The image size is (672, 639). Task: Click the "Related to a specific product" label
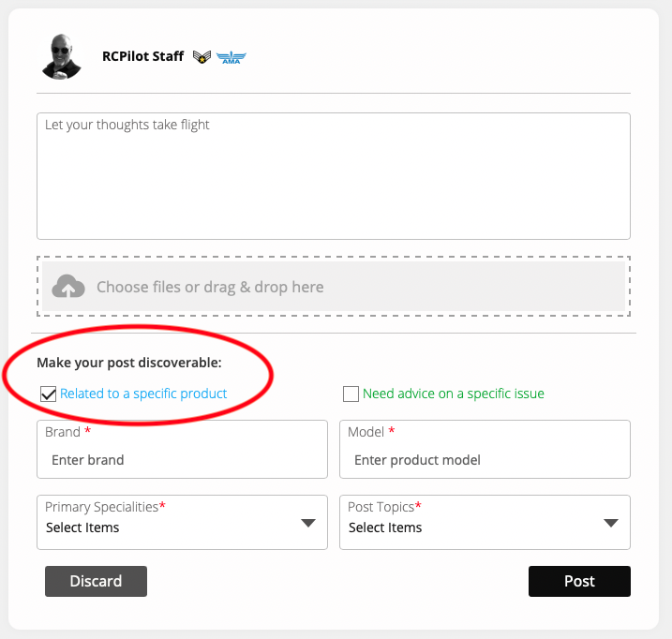click(143, 394)
